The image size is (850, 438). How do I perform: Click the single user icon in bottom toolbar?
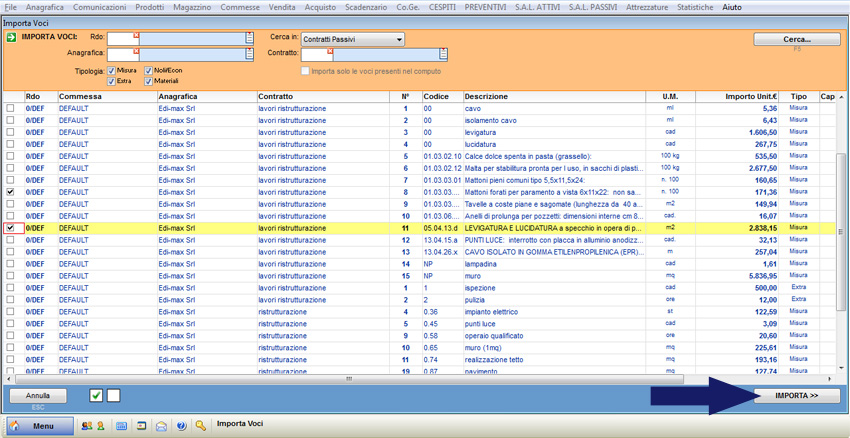click(x=100, y=426)
